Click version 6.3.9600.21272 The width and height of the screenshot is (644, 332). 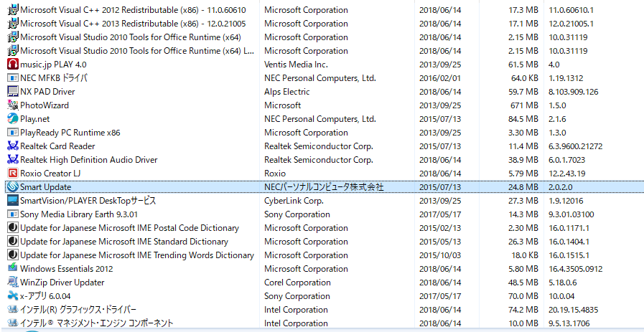coord(575,146)
